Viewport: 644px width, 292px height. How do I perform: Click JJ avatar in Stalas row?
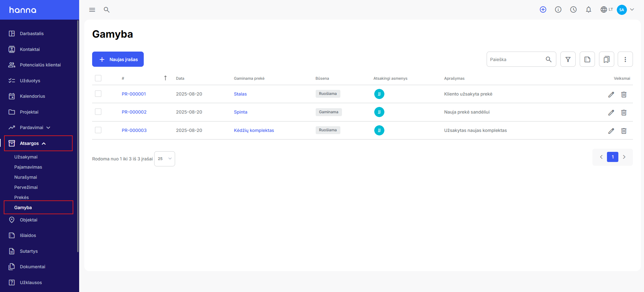(379, 94)
